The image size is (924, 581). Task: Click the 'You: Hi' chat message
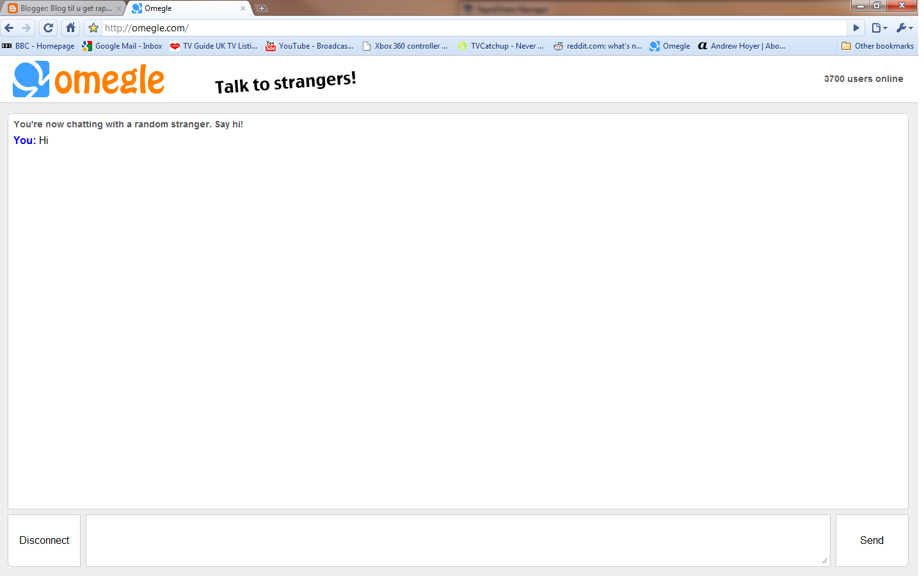31,140
